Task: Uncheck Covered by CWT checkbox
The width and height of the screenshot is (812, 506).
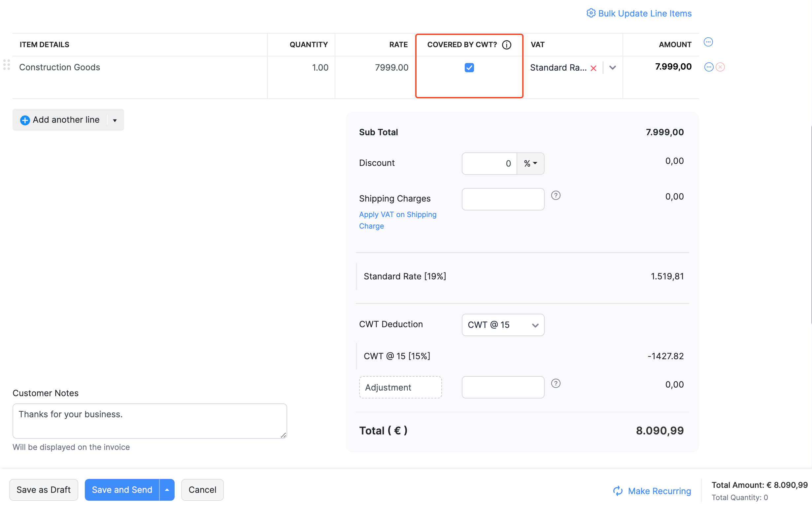Action: tap(469, 68)
